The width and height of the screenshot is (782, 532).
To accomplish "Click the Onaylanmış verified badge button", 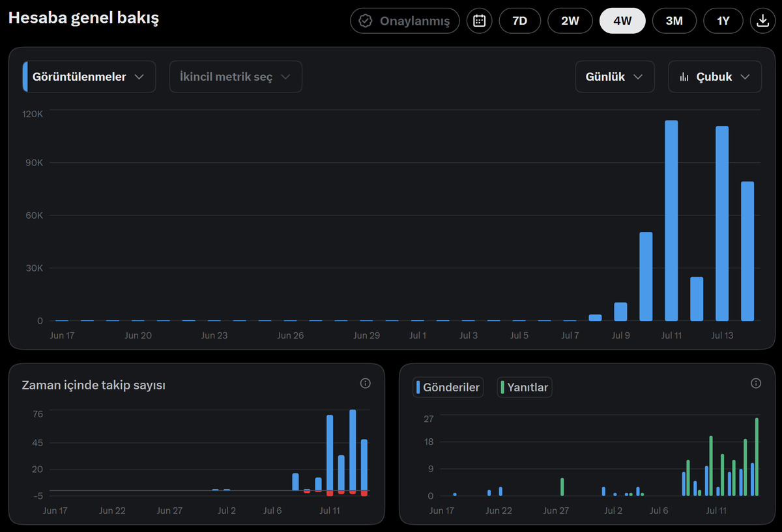I will (x=405, y=21).
